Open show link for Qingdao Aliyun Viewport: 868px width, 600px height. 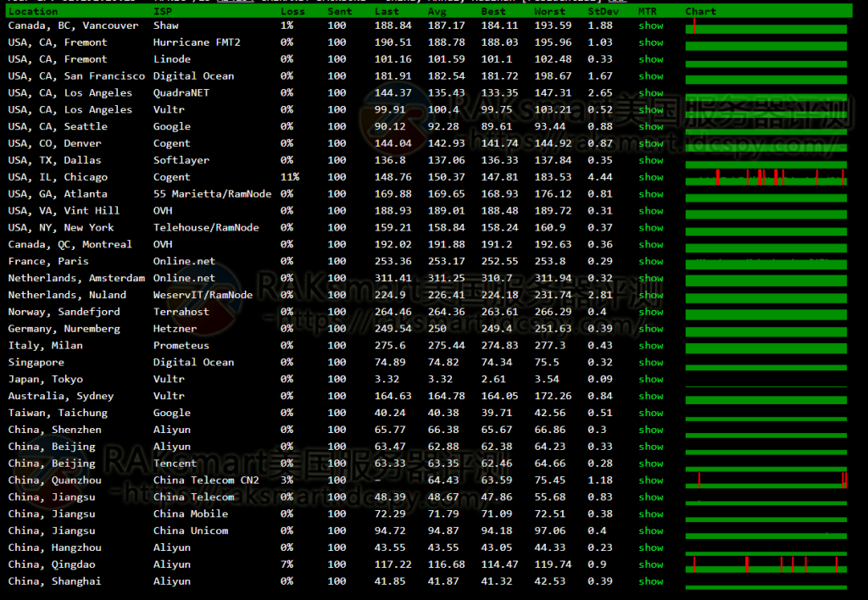651,564
